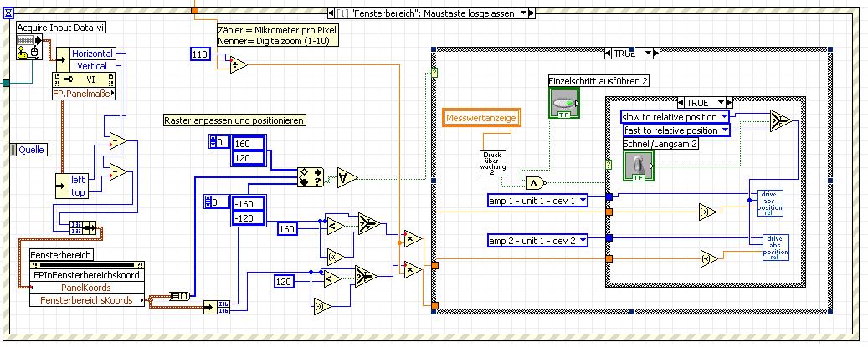Viewport: 868px width, 347px height.
Task: Click the AND gate below Drucküberwachung
Action: pos(536,181)
